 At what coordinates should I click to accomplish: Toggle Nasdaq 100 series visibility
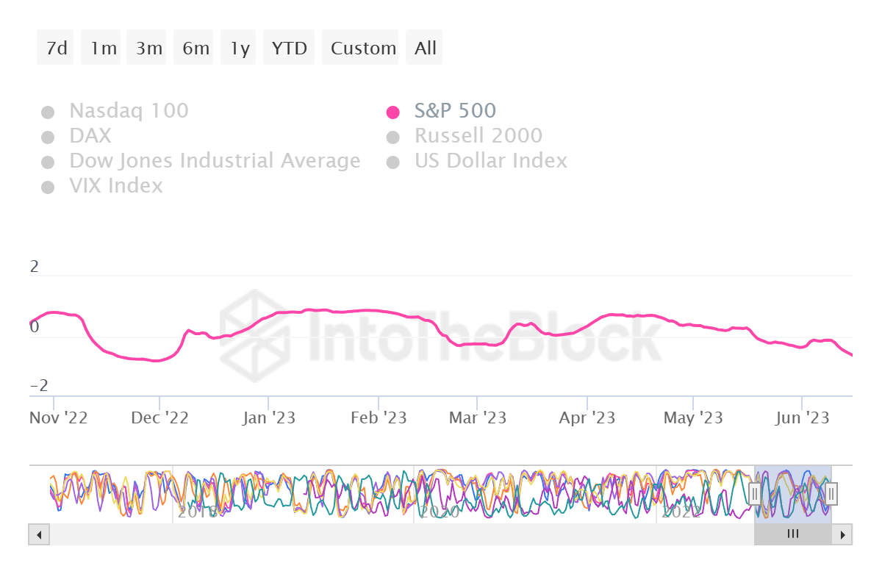(49, 111)
